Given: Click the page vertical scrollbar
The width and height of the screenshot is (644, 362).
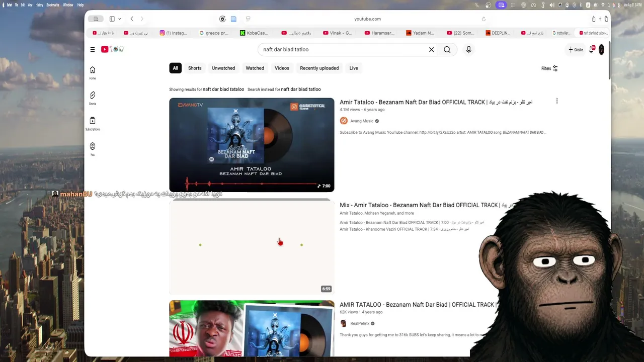Looking at the screenshot, I should pyautogui.click(x=609, y=60).
